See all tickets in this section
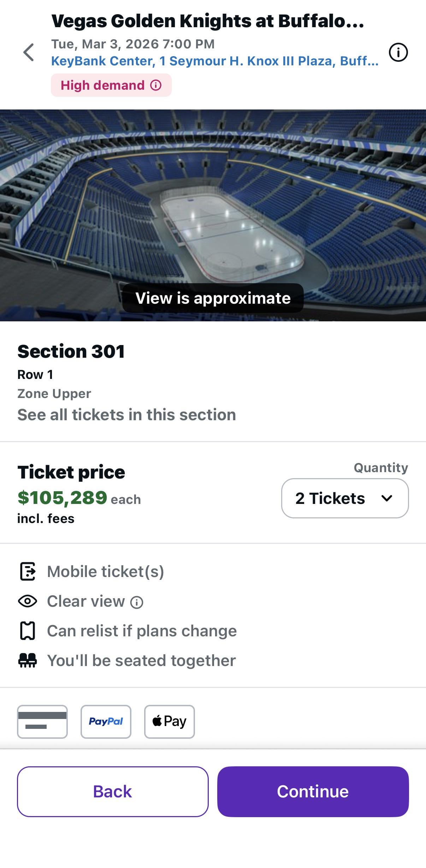 coord(126,415)
